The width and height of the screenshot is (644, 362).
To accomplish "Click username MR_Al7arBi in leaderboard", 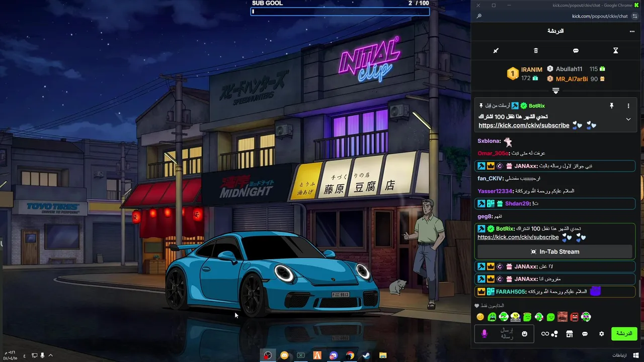I will click(572, 79).
